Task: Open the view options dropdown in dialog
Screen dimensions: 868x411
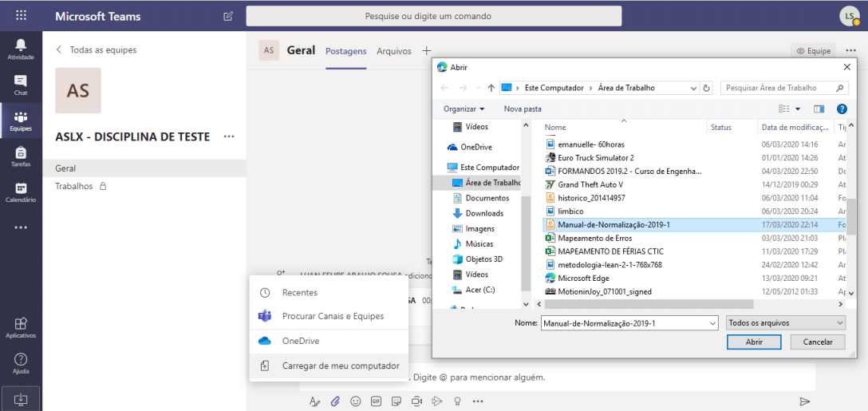Action: 798,109
